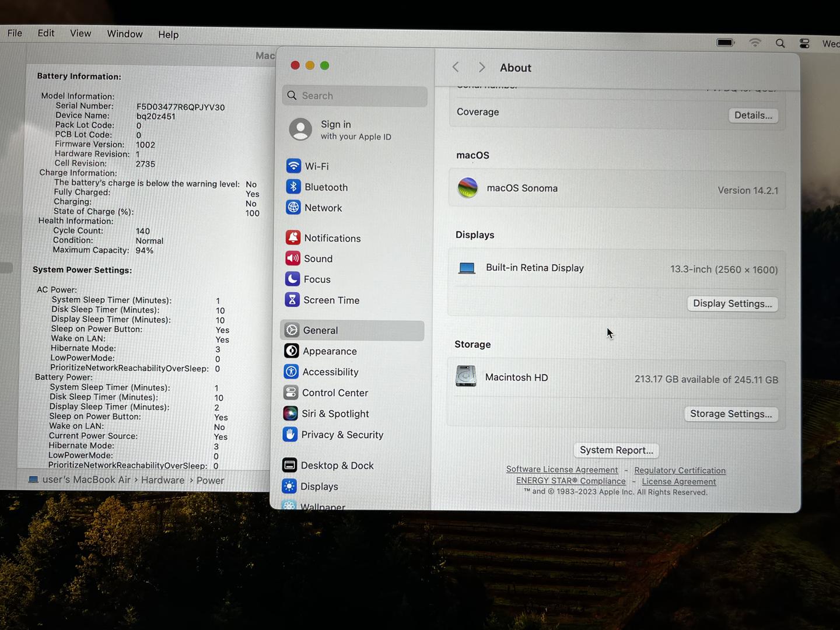The width and height of the screenshot is (840, 630).
Task: Select General gear icon in sidebar
Action: tap(292, 330)
